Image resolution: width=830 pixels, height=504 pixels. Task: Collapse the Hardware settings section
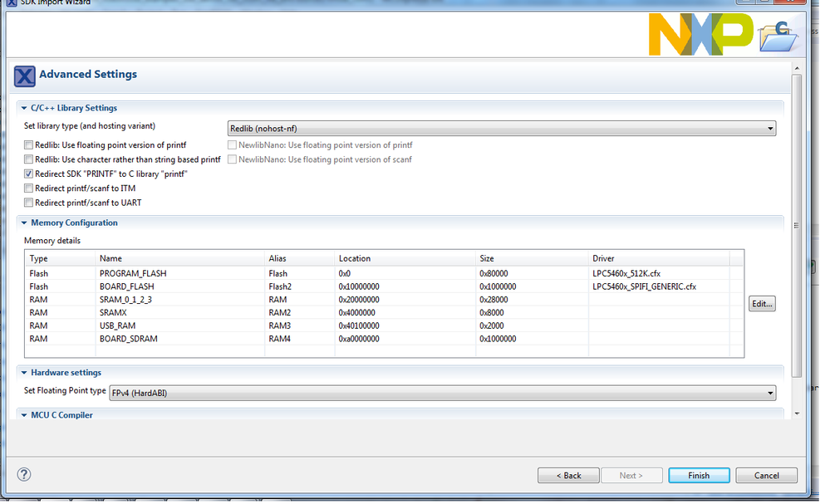coord(24,372)
